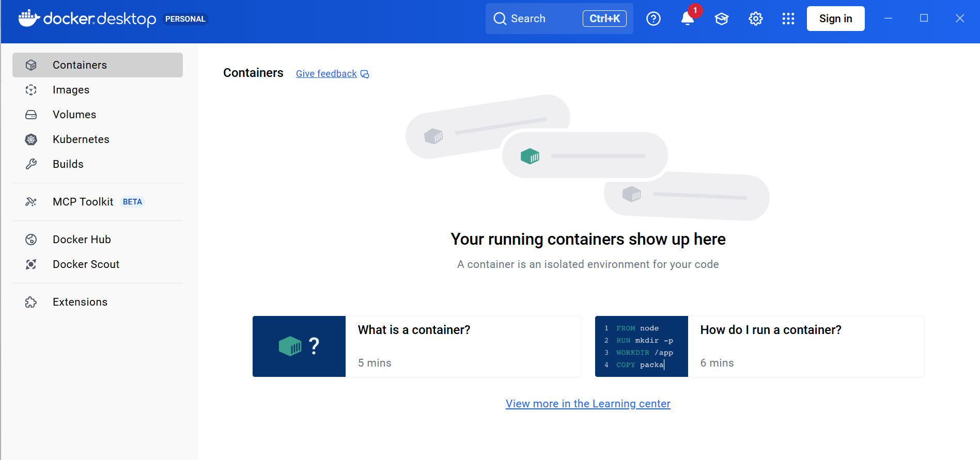This screenshot has width=980, height=460.
Task: Click the BETA badge next to MCP Toolkit
Action: pos(132,202)
